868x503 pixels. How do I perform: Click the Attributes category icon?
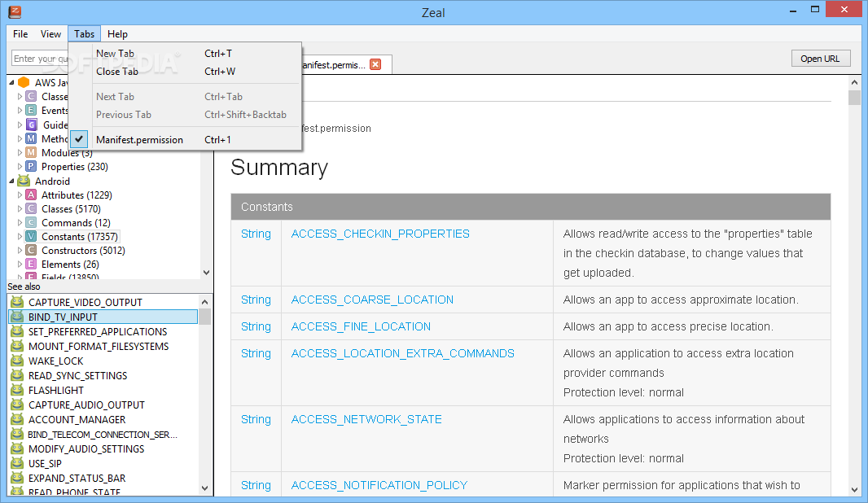32,195
